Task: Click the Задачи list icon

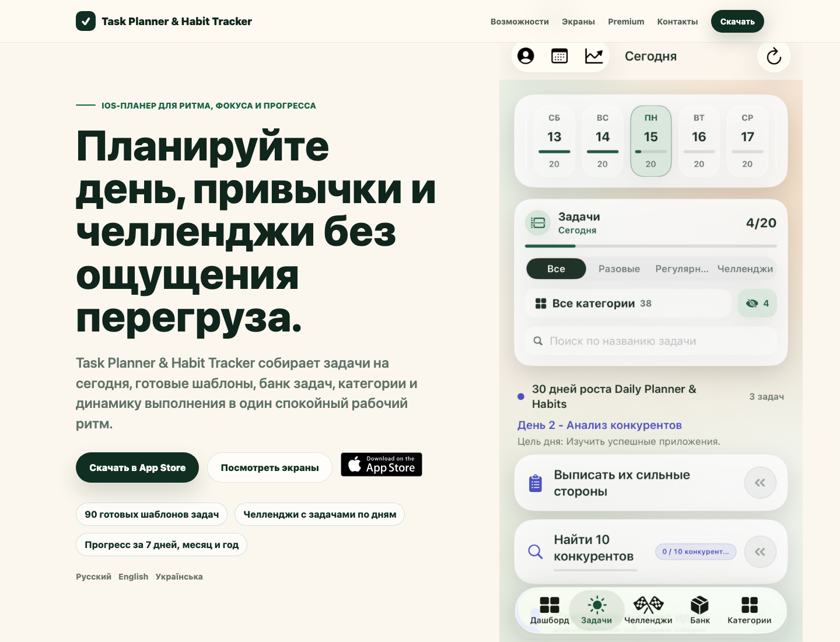Action: [538, 223]
